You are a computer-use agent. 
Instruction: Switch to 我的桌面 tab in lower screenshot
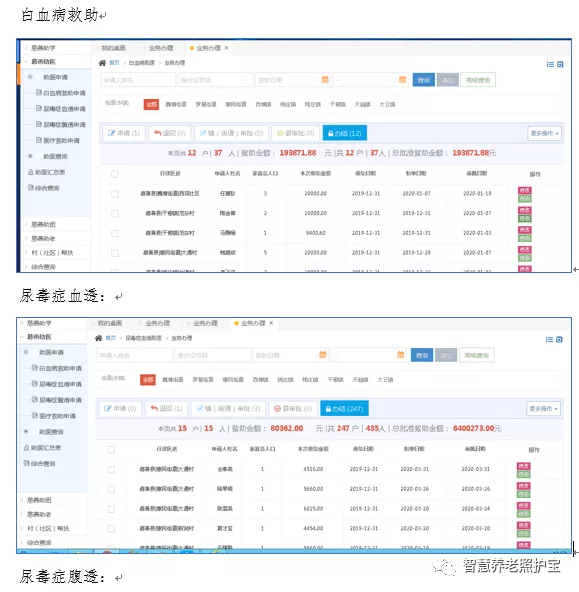pos(110,323)
